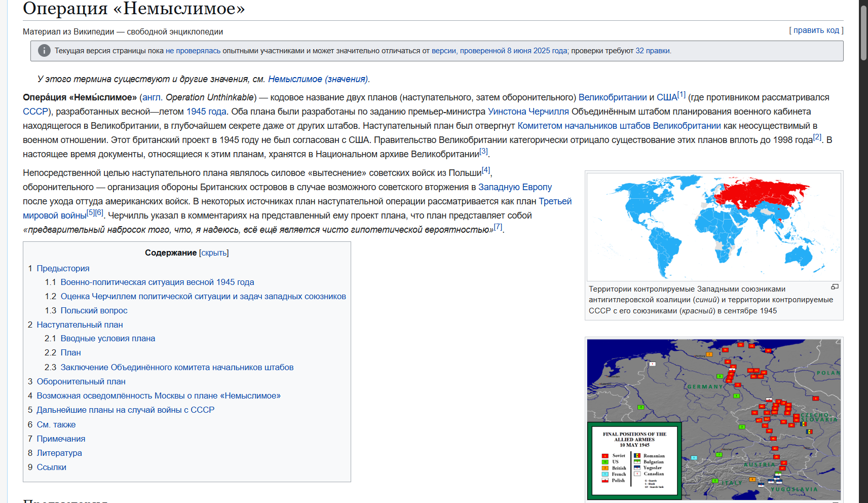Go to «Дальнейшие планы на случай войны» section
Image resolution: width=868 pixels, height=503 pixels.
pyautogui.click(x=126, y=410)
